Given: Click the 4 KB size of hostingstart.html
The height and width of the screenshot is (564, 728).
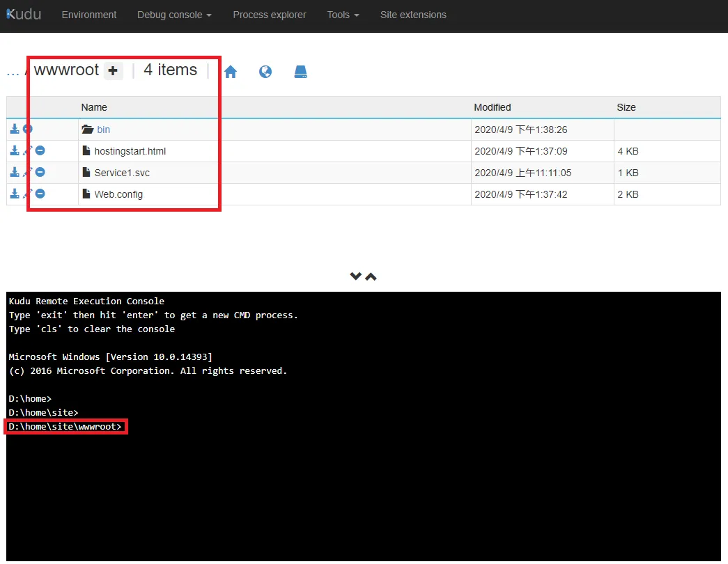Looking at the screenshot, I should click(628, 151).
